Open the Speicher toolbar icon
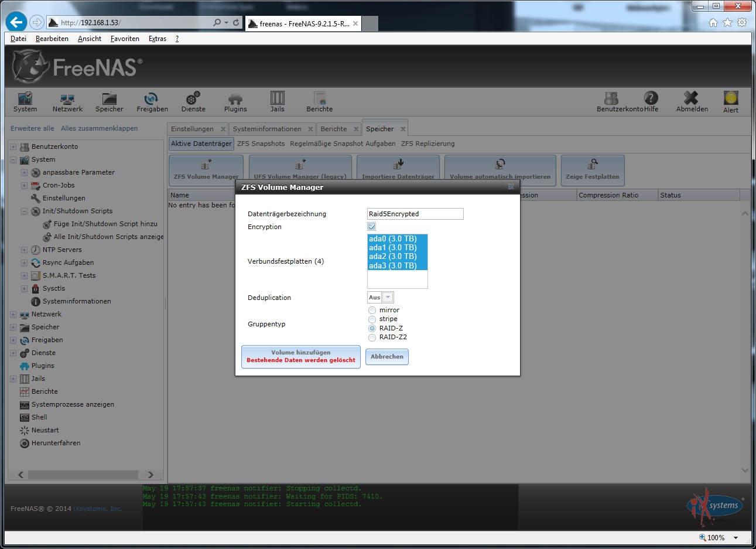756x549 pixels. pyautogui.click(x=110, y=101)
